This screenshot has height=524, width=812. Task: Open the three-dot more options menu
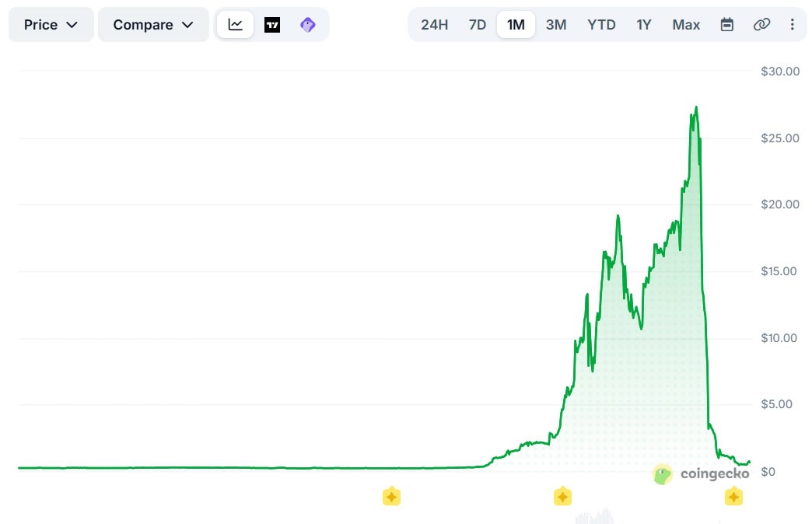[792, 25]
